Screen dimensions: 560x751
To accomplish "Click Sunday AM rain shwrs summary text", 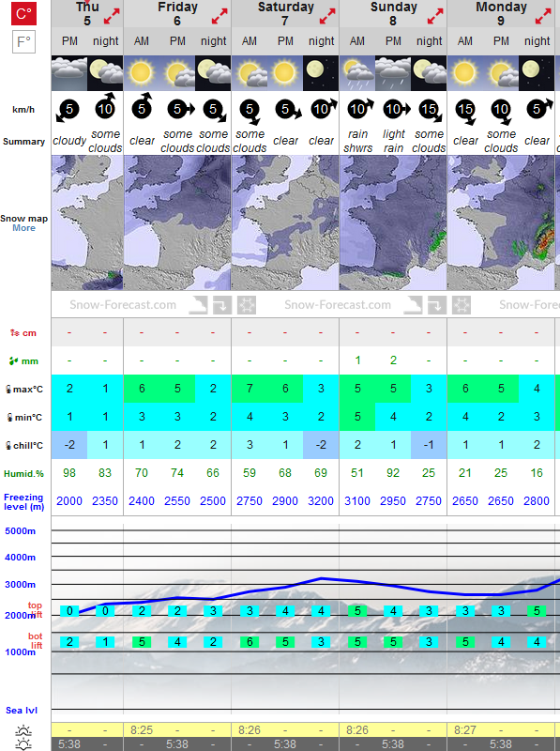I will coord(357,141).
